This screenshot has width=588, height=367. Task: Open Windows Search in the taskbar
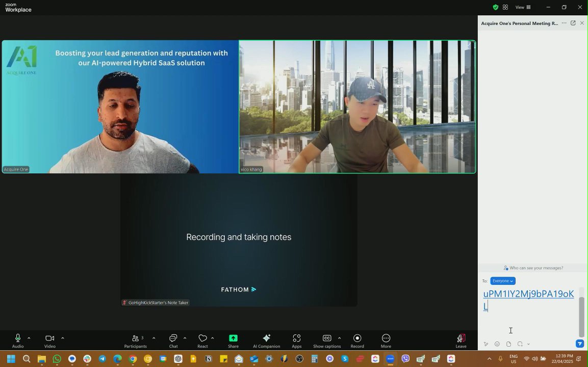pyautogui.click(x=26, y=359)
